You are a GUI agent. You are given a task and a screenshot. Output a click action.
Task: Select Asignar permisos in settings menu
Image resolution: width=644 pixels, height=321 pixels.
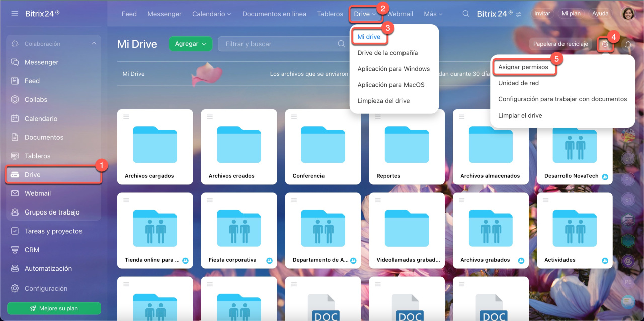tap(523, 67)
